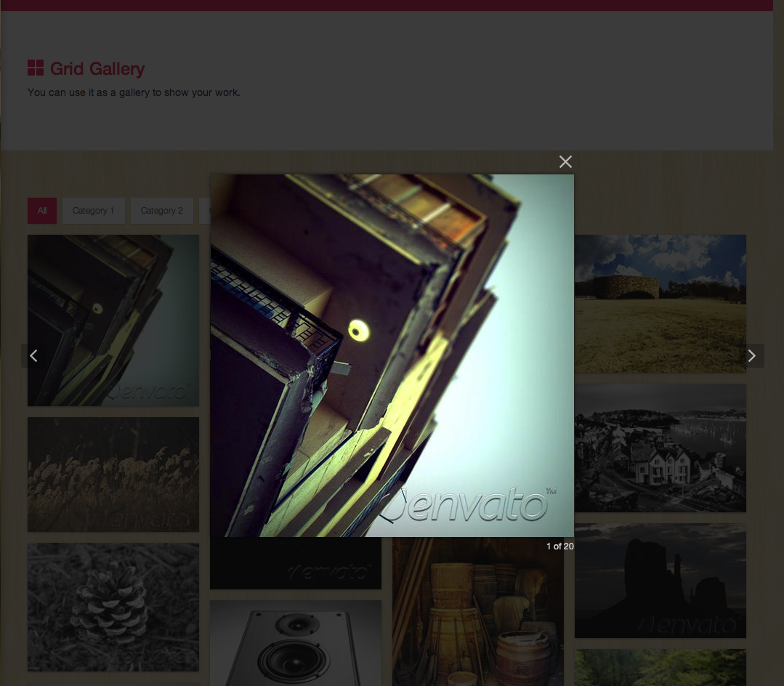Select the Category 1 filter

(x=94, y=211)
